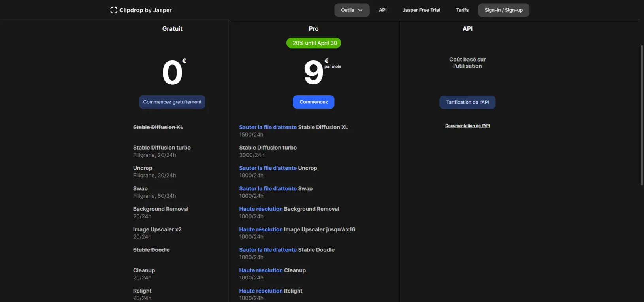Click the Clipdrop logo icon
644x302 pixels.
[x=114, y=10]
